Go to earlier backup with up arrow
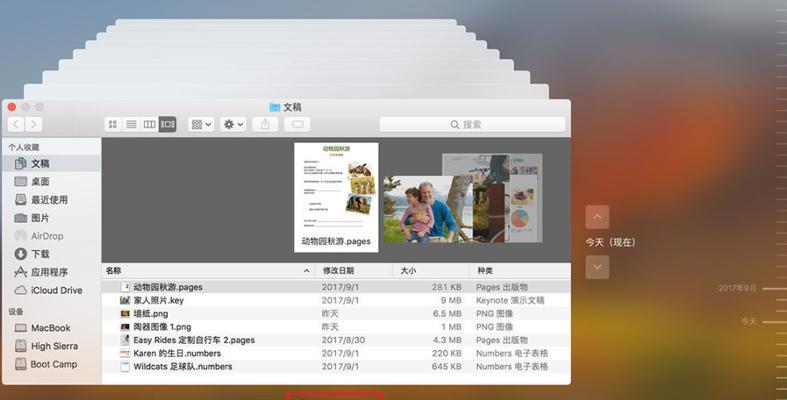 click(x=597, y=217)
